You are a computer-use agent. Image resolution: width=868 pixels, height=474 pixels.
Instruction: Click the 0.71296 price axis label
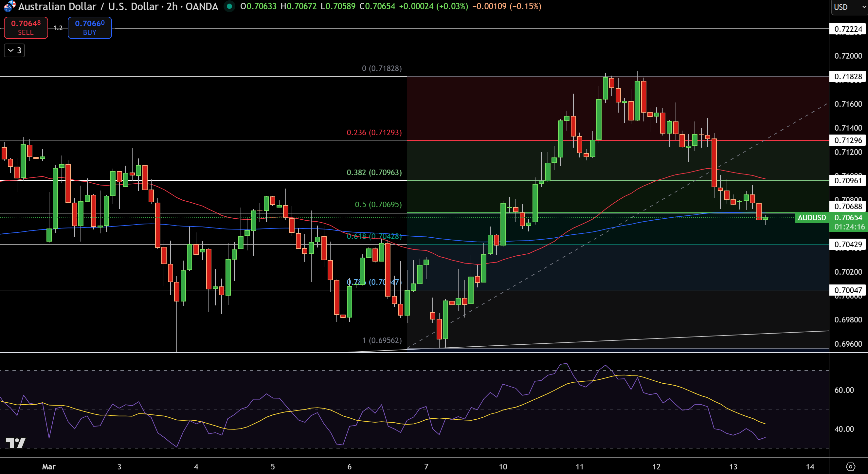pos(848,140)
